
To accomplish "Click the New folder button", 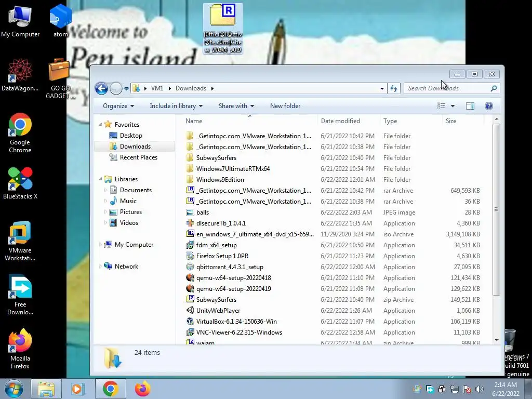I will pyautogui.click(x=285, y=106).
